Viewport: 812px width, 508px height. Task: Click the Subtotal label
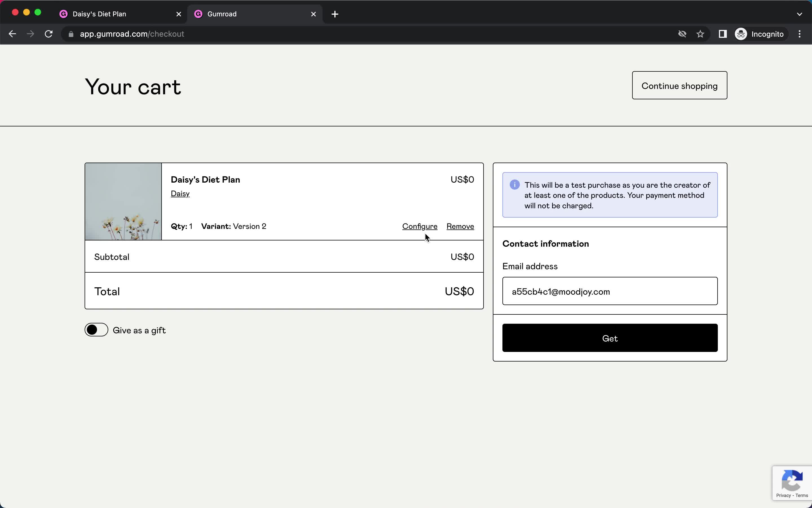pos(112,257)
